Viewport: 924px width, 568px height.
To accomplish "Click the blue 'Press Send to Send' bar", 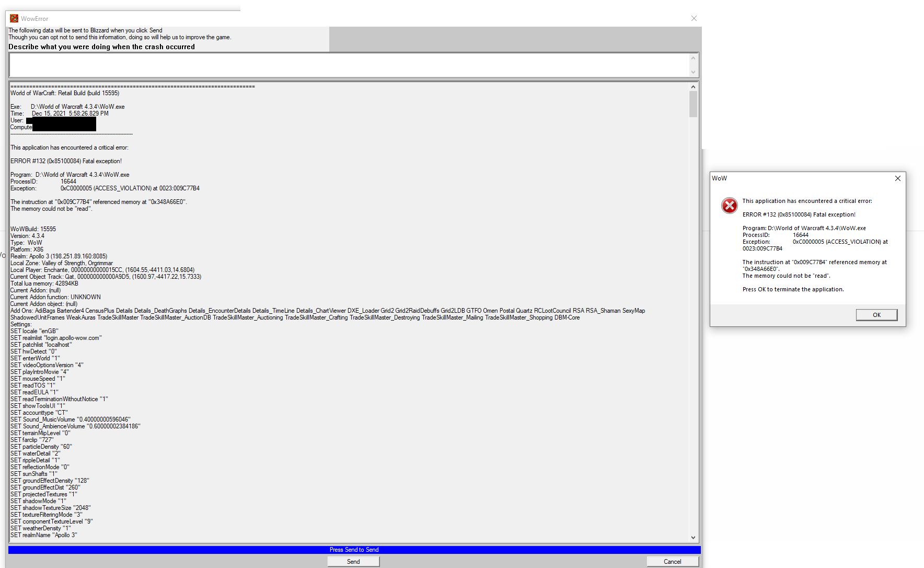I will pyautogui.click(x=354, y=550).
